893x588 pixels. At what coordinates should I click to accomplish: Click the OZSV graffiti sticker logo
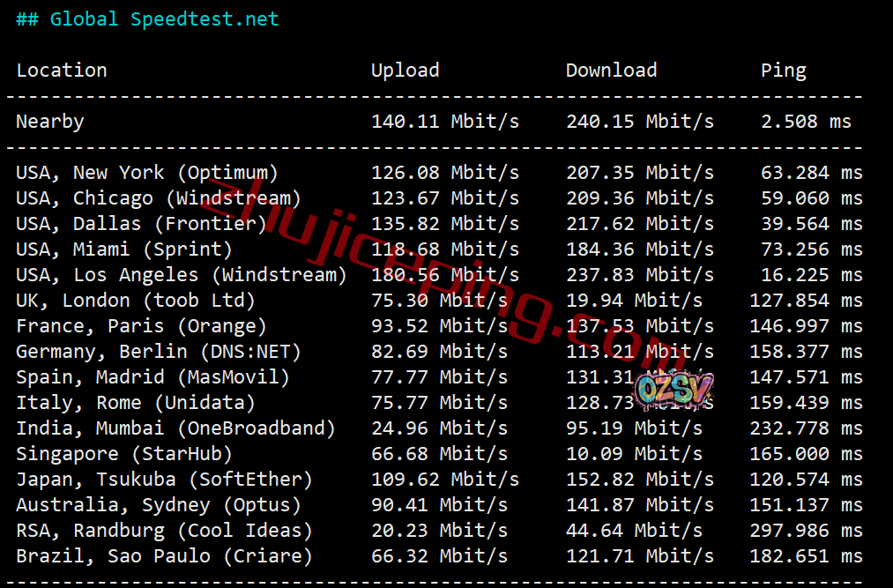pyautogui.click(x=673, y=391)
